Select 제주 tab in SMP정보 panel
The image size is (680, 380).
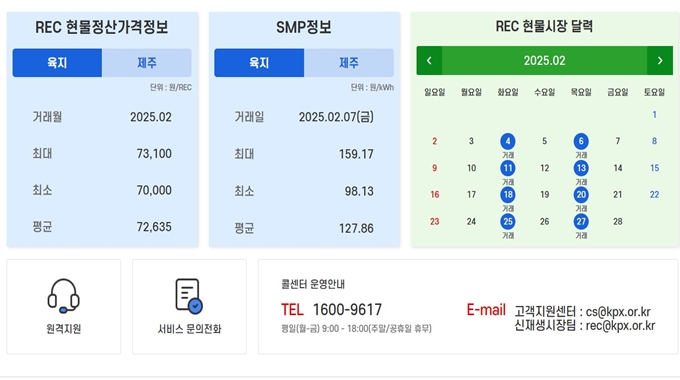[x=349, y=63]
